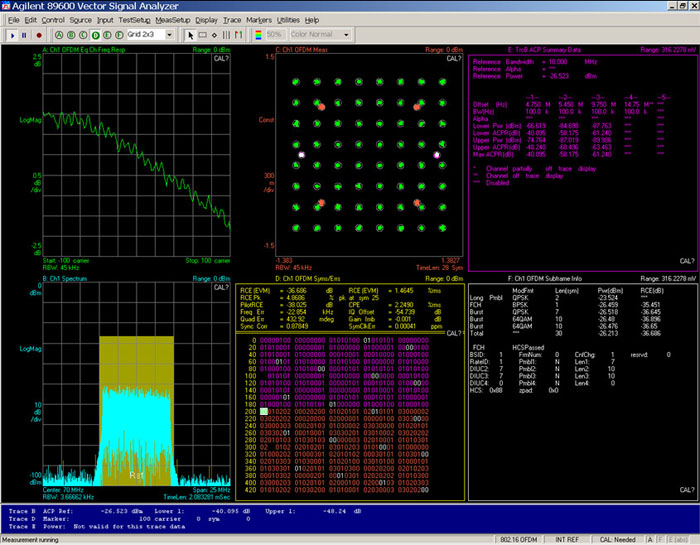Select trace E toolbar button
Screen dimensions: 700x545
107,35
